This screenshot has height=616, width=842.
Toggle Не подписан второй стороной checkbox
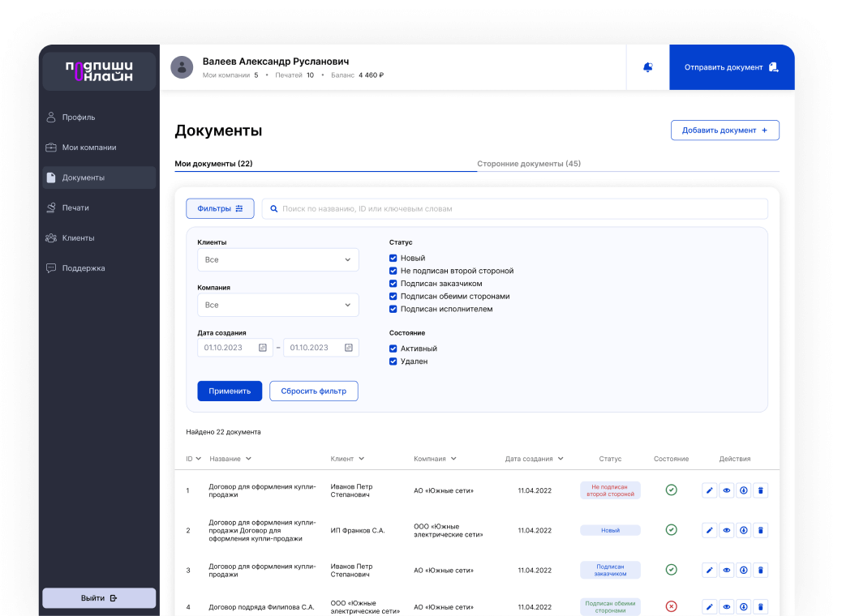pyautogui.click(x=393, y=271)
